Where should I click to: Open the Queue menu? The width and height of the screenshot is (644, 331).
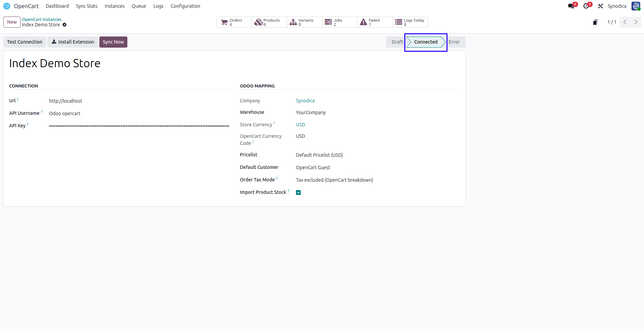click(x=139, y=6)
